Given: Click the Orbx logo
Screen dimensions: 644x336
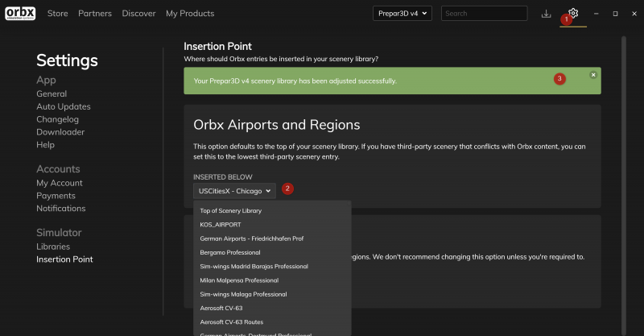Looking at the screenshot, I should [20, 13].
